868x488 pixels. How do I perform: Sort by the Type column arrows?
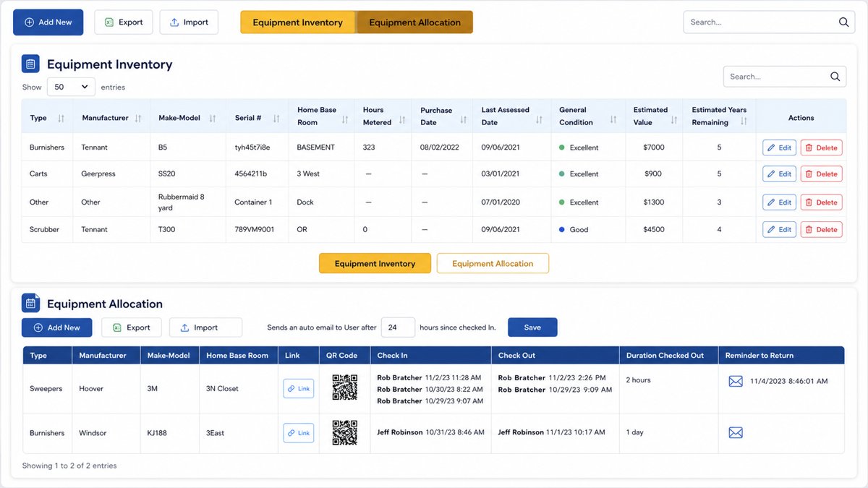point(61,118)
